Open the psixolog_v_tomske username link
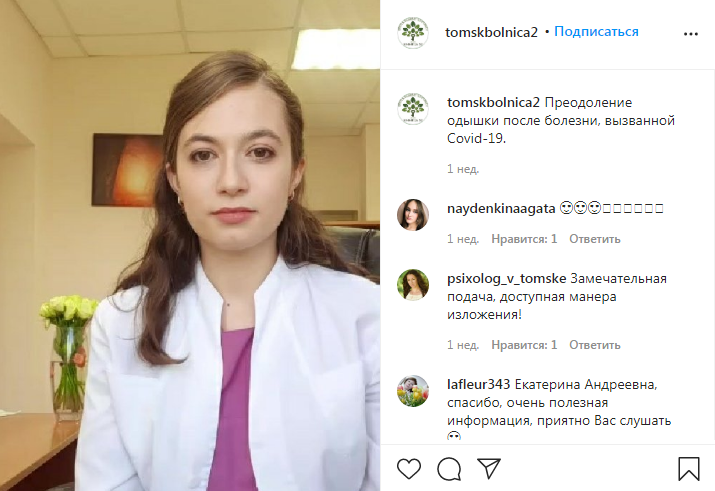 click(506, 279)
